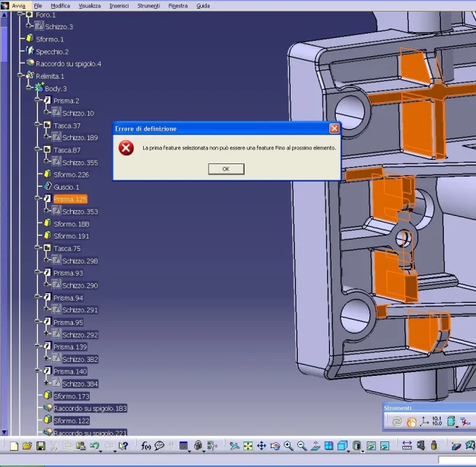Expand the Schizzo.353 sketch node
This screenshot has height=467, width=476.
coord(46,210)
